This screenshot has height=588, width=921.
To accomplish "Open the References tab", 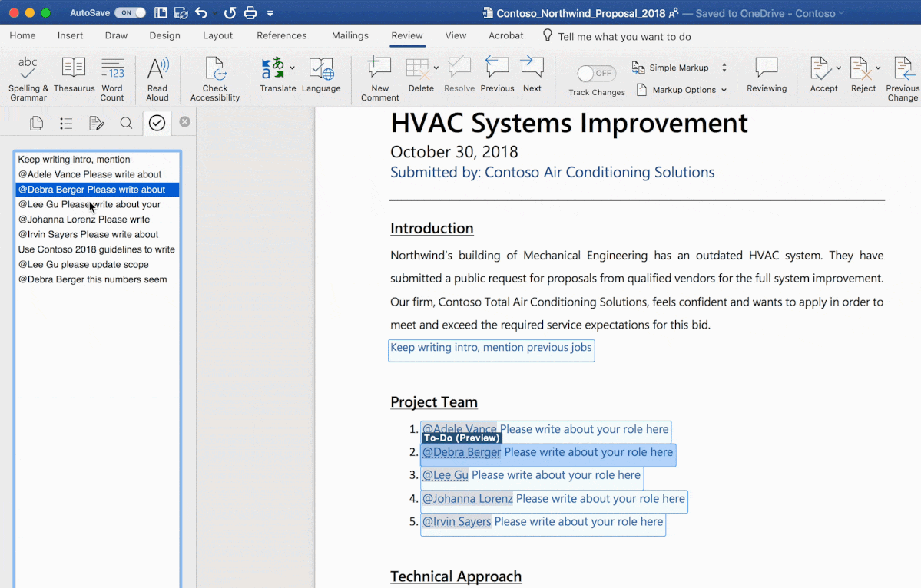I will [281, 35].
